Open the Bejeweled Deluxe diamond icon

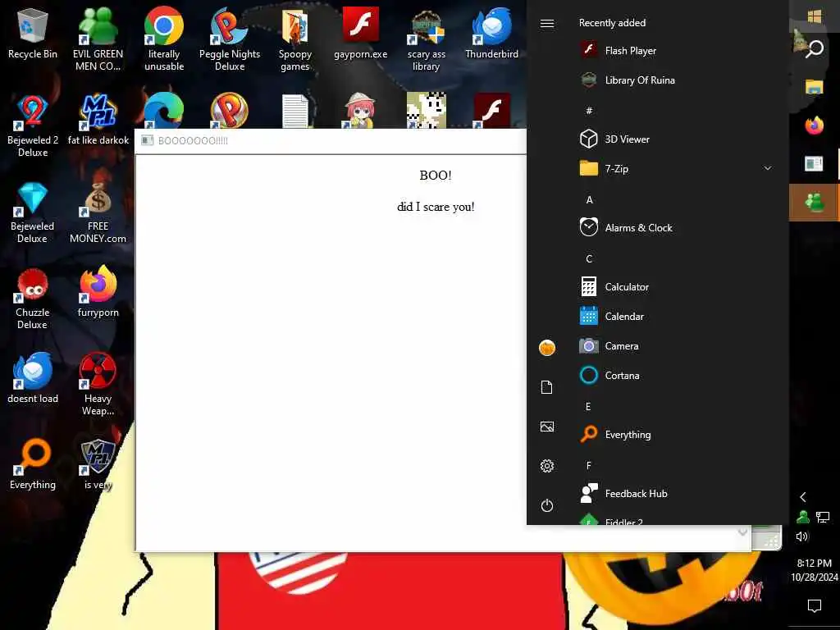coord(32,212)
